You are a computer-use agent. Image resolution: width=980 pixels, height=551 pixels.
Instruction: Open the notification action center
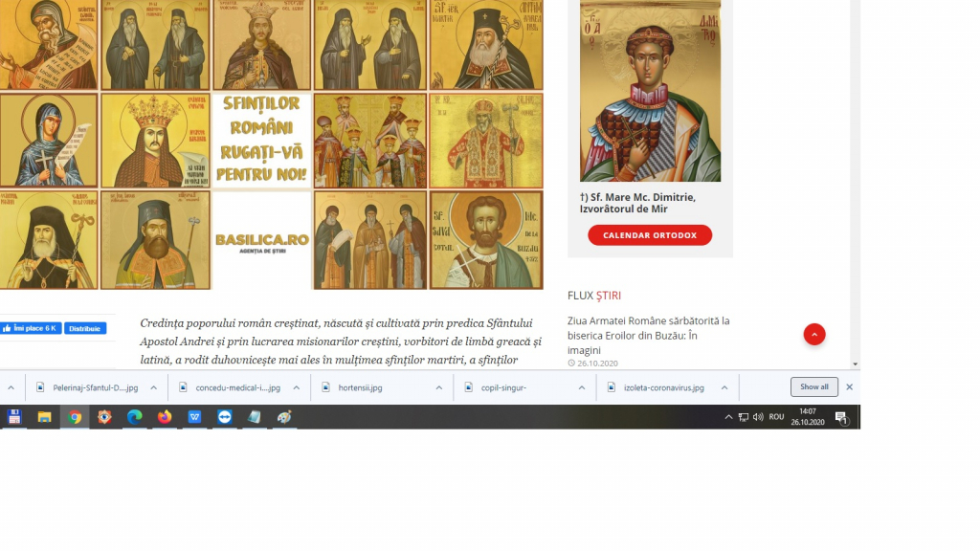(841, 417)
